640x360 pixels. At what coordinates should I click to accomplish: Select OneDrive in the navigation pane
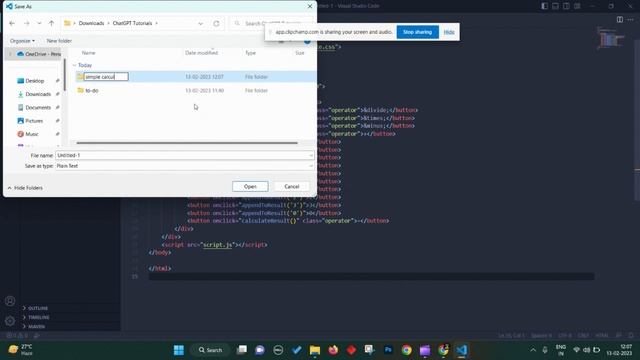[39, 54]
